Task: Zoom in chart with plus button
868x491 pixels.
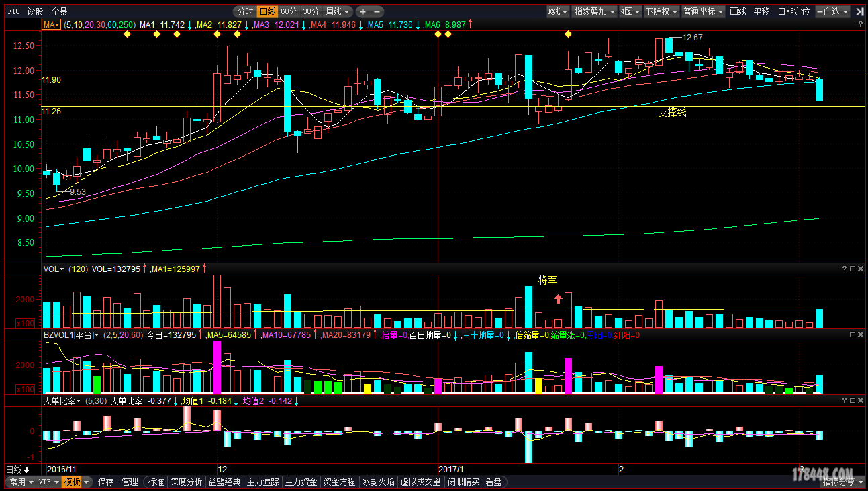Action: 363,11
